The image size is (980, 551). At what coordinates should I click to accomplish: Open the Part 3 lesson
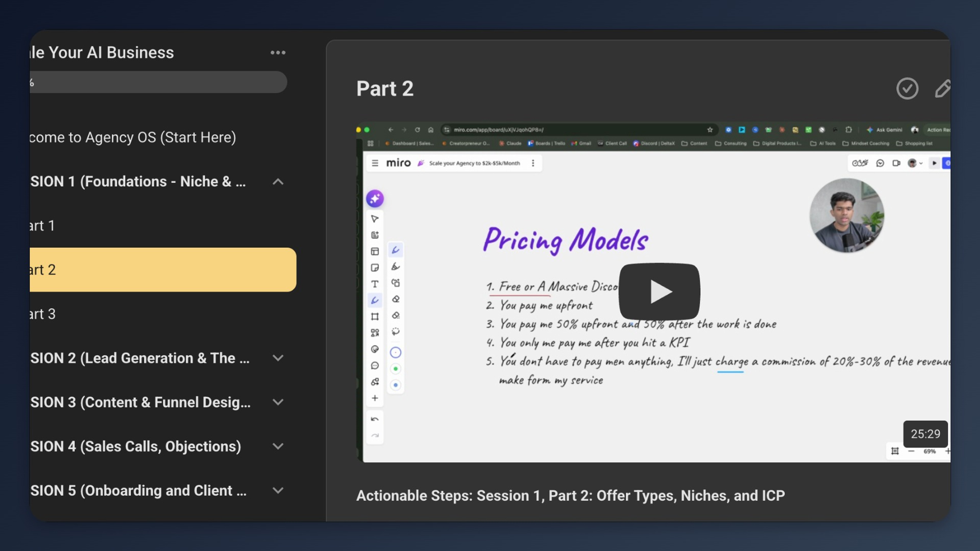42,314
